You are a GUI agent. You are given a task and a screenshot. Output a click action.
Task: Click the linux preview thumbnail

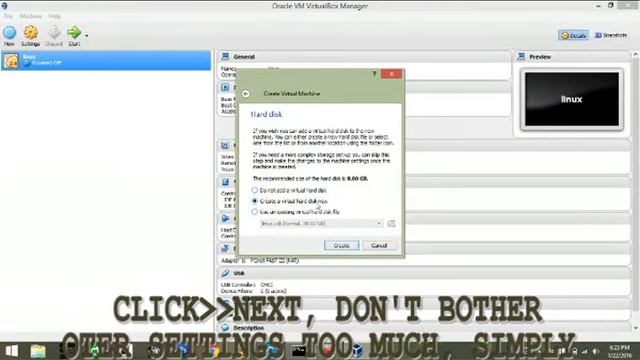click(571, 99)
